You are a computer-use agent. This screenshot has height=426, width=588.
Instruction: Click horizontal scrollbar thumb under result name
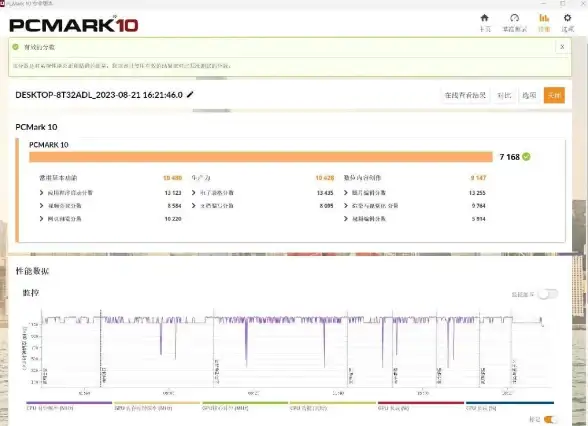click(212, 111)
